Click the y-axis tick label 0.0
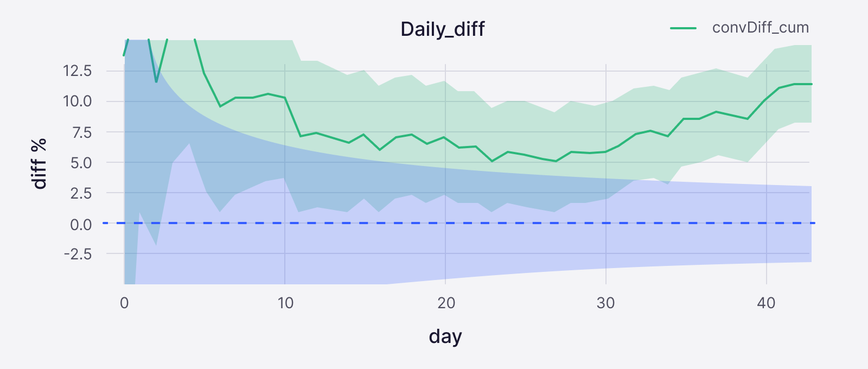This screenshot has width=868, height=369. pyautogui.click(x=81, y=224)
